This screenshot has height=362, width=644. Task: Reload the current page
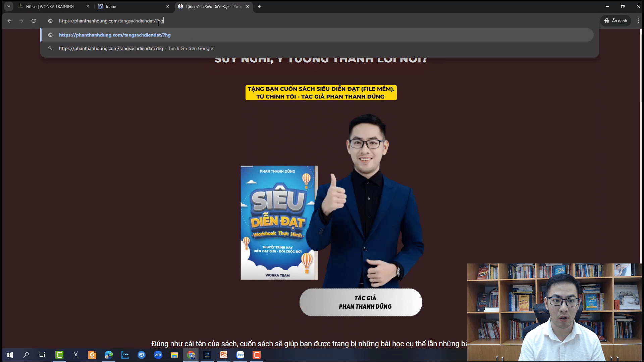click(x=34, y=21)
